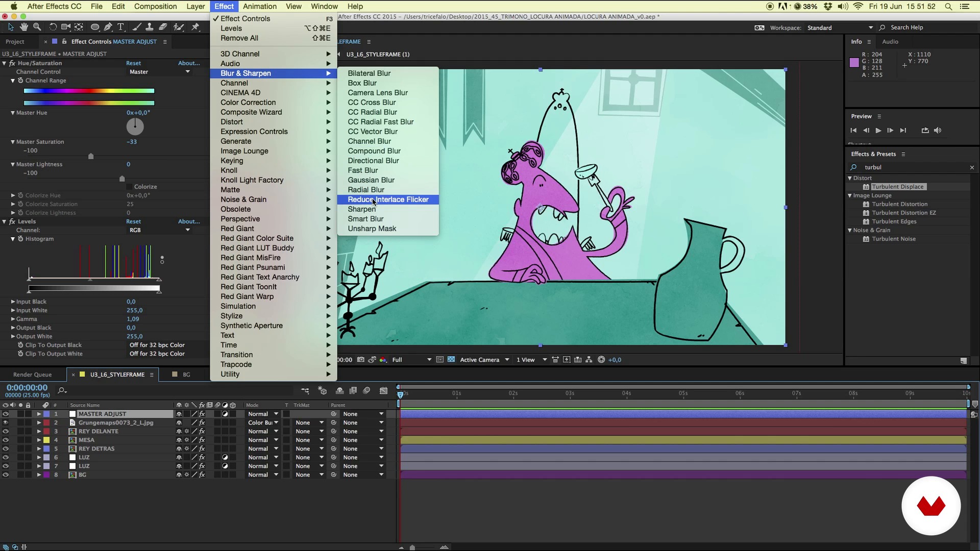Select the Pan Behind anchor point tool

pos(79,27)
